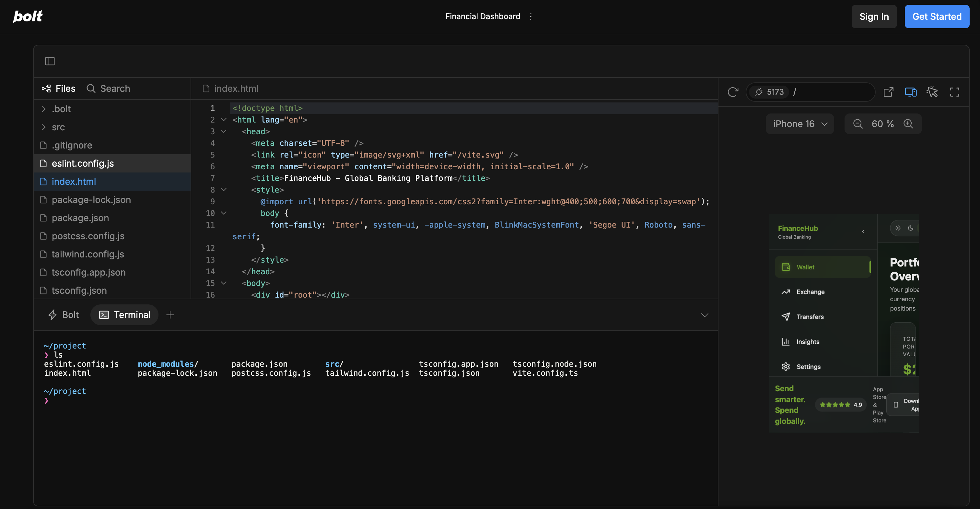Open Settings in the FinanceHub preview
Viewport: 980px width, 509px height.
pos(808,366)
